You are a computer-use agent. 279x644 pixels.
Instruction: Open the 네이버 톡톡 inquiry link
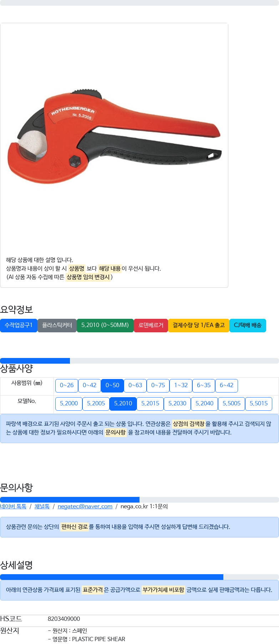tap(13, 507)
